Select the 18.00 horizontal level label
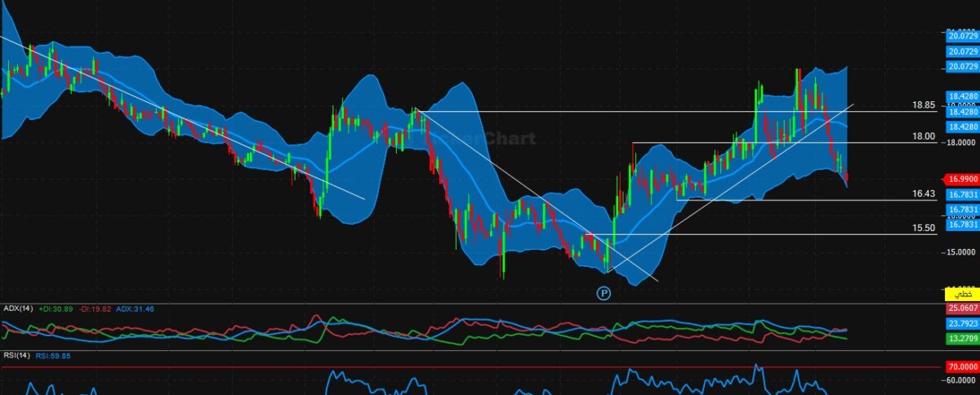Screen dimensions: 980x395 tap(924, 137)
